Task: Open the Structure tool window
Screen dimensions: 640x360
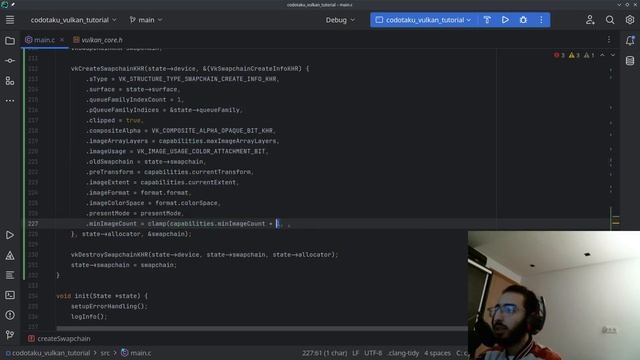Action: coord(10,80)
